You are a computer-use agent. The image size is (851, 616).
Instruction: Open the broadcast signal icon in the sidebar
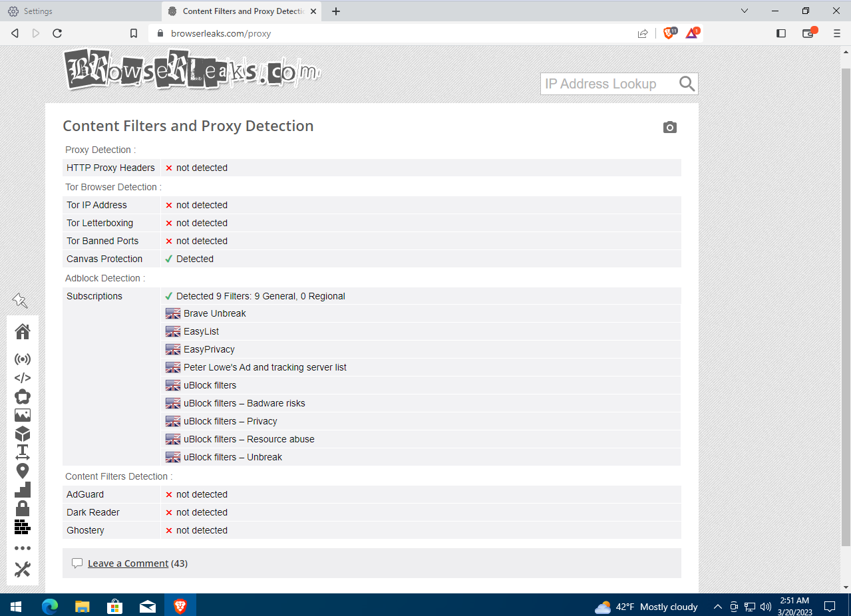tap(23, 359)
